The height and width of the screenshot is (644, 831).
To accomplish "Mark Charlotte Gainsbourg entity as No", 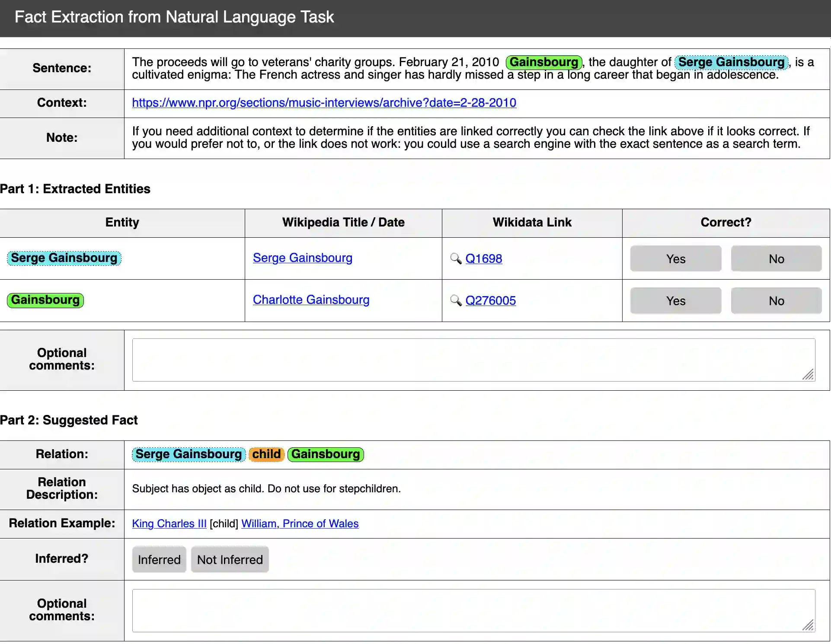I will (x=776, y=301).
